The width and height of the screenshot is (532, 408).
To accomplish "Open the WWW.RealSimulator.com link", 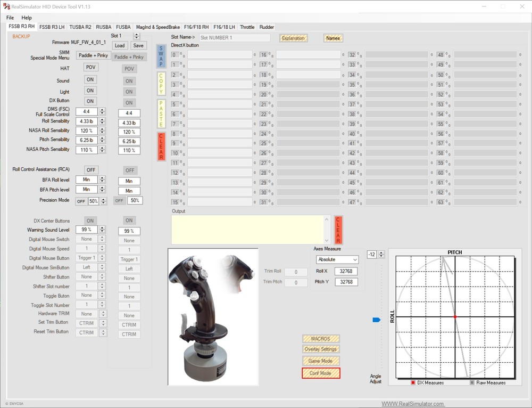I will click(413, 404).
